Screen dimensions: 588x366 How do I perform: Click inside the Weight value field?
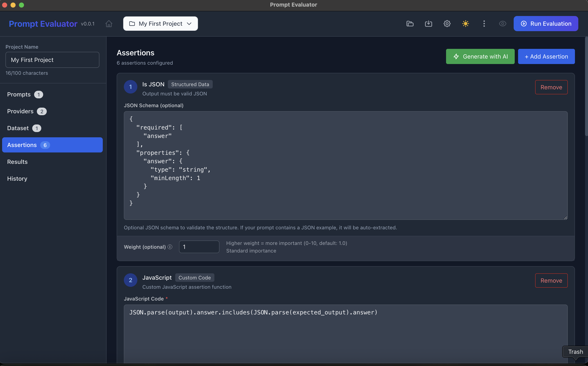point(199,247)
